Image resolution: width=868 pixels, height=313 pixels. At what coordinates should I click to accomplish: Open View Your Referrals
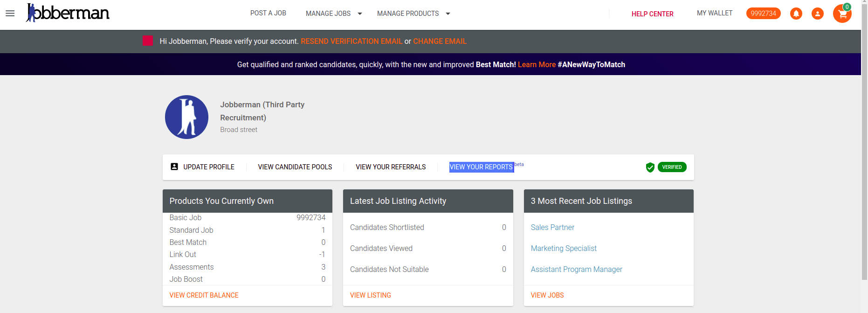391,167
